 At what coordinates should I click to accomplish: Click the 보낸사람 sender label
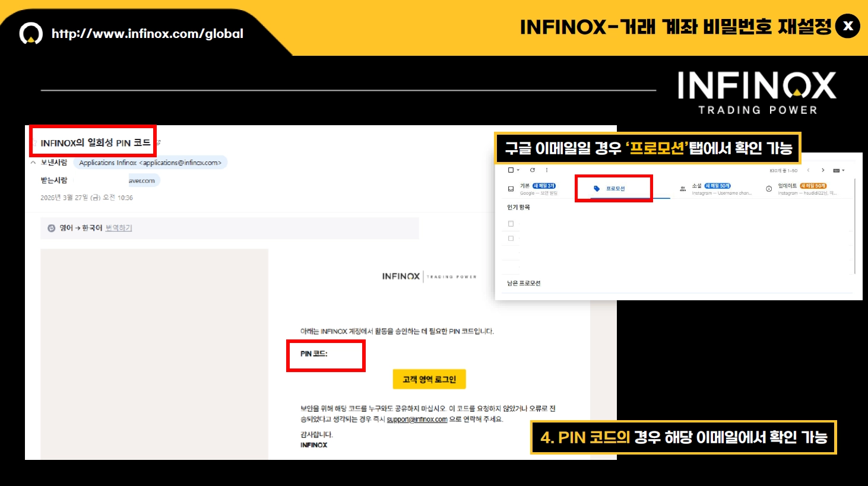point(54,163)
